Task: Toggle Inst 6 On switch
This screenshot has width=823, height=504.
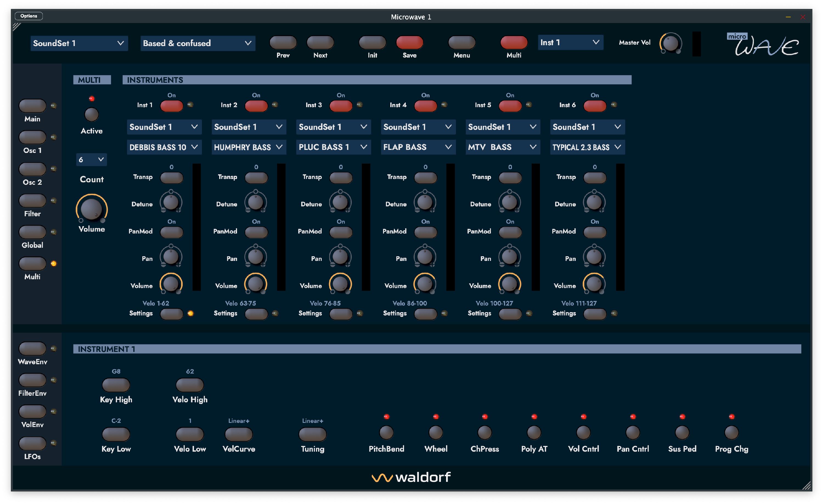Action: click(594, 106)
